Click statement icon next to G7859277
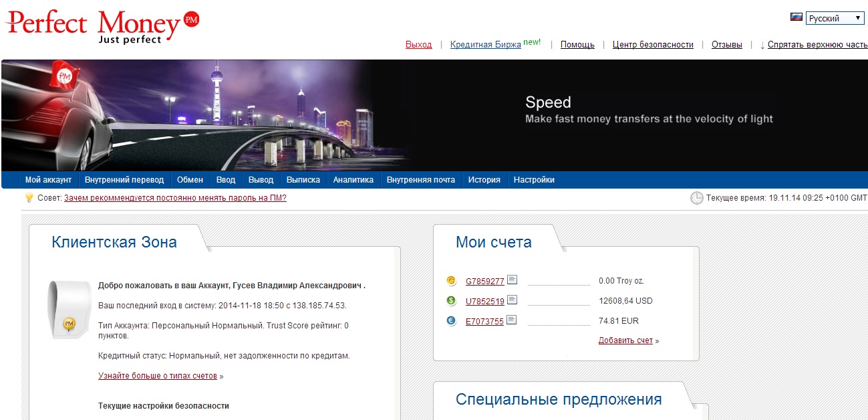868x420 pixels. 512,280
